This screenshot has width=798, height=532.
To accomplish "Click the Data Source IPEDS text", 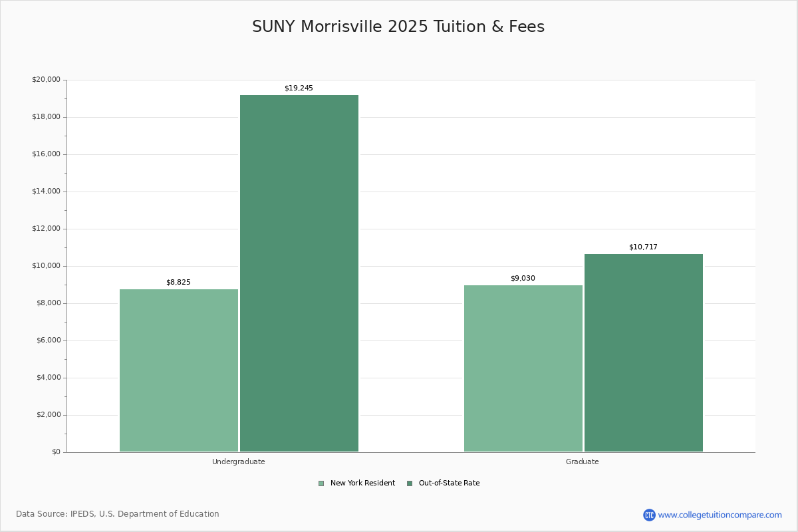I will coord(118,513).
